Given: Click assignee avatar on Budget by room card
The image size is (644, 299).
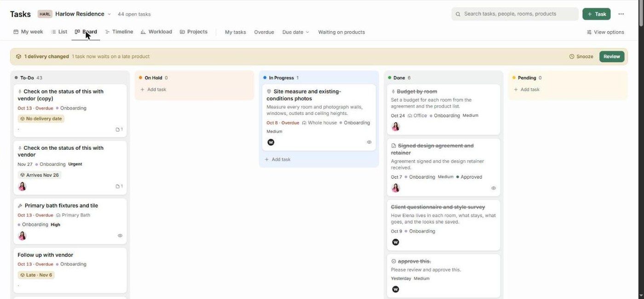Looking at the screenshot, I should coord(396,126).
